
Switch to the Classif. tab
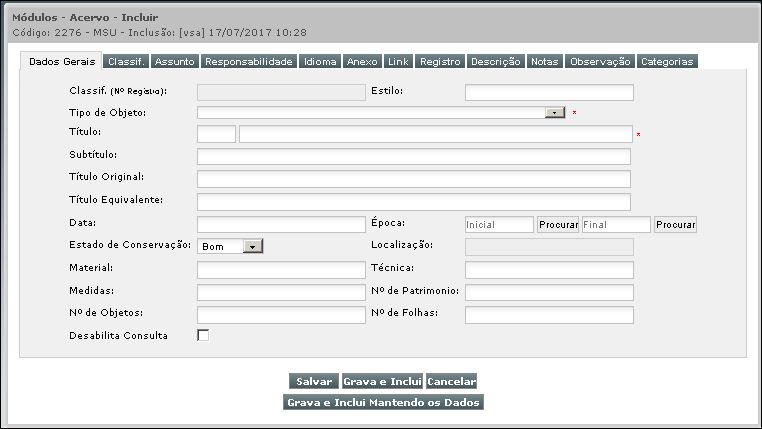127,62
